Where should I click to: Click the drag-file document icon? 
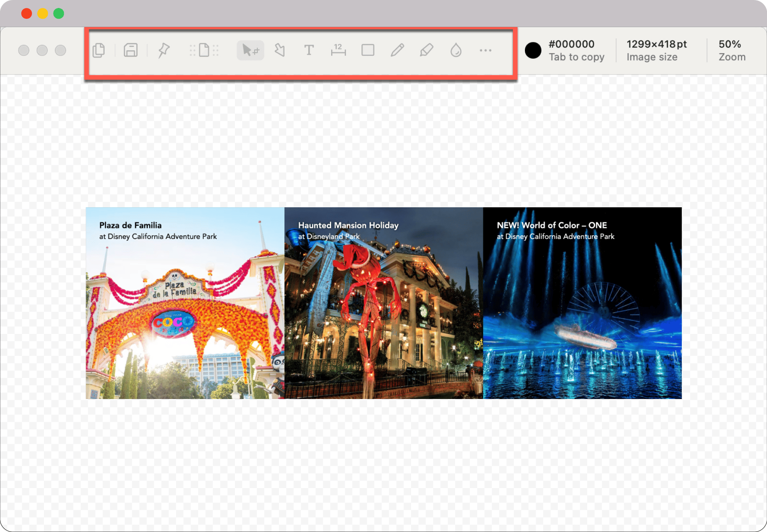[204, 50]
